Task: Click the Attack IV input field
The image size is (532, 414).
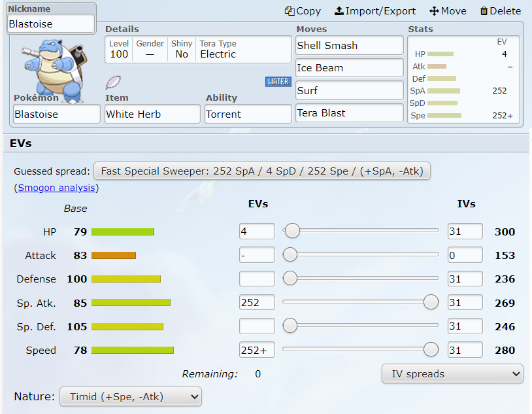Action: (465, 255)
